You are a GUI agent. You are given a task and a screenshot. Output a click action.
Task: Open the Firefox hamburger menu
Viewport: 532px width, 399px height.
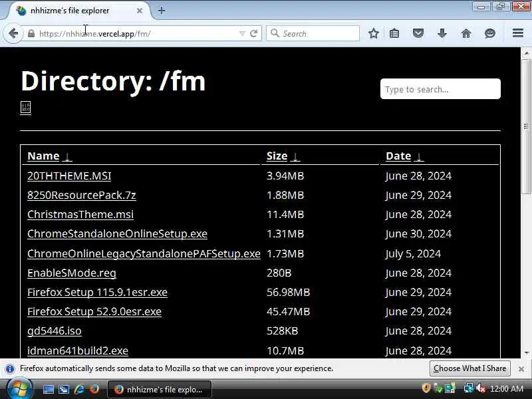tap(518, 33)
